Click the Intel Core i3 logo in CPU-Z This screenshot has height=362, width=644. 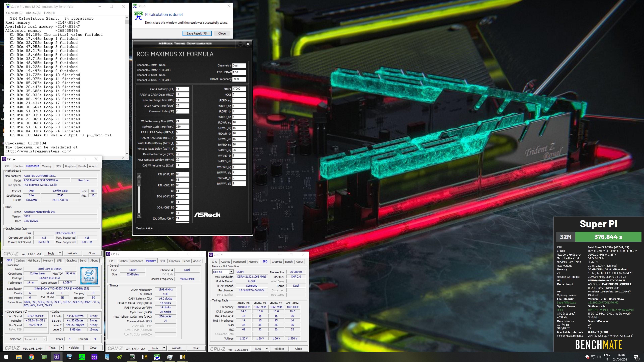pyautogui.click(x=89, y=276)
